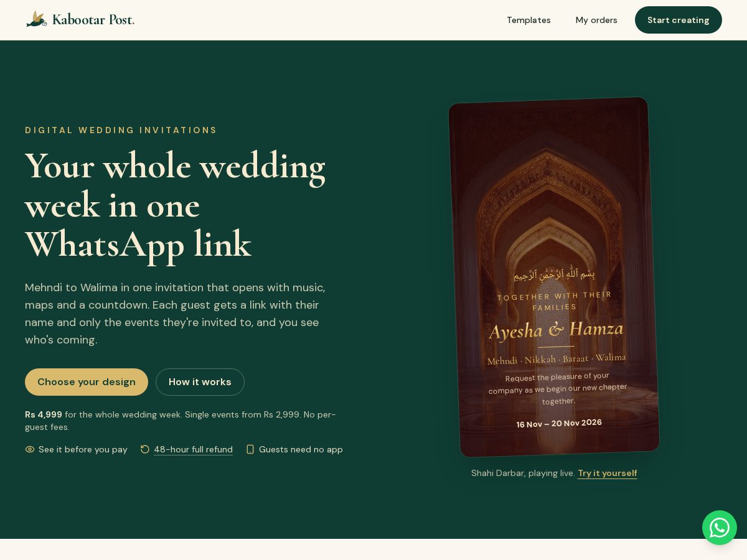This screenshot has height=560, width=747.
Task: Click the Arabic Bismillah calligraphy on card
Action: click(554, 274)
